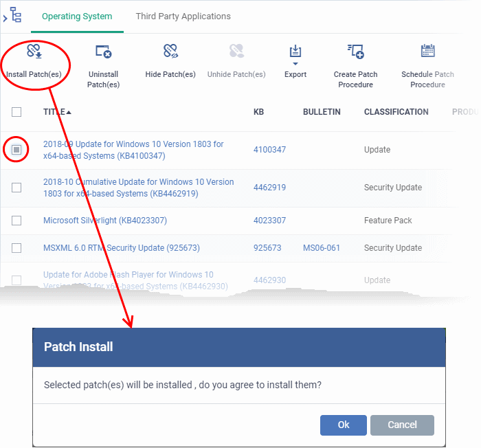
Task: Click the Schedule Patch Procedure calendar icon
Action: tap(427, 51)
